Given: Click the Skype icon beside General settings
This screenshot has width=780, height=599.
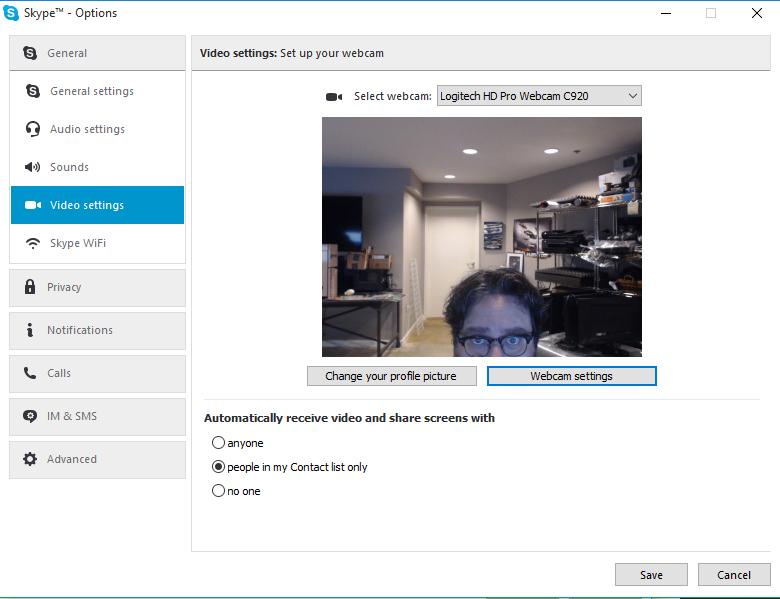Looking at the screenshot, I should click(x=33, y=91).
